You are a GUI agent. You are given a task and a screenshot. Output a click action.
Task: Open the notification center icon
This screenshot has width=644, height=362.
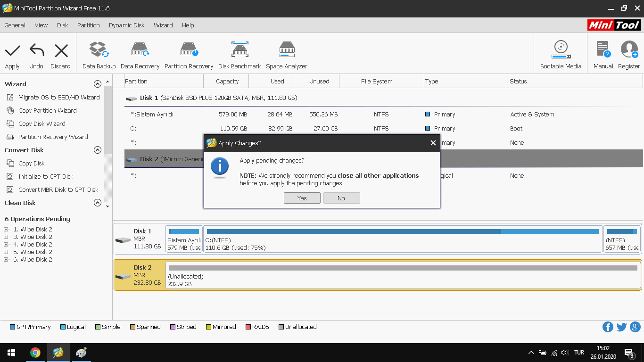pos(629,353)
